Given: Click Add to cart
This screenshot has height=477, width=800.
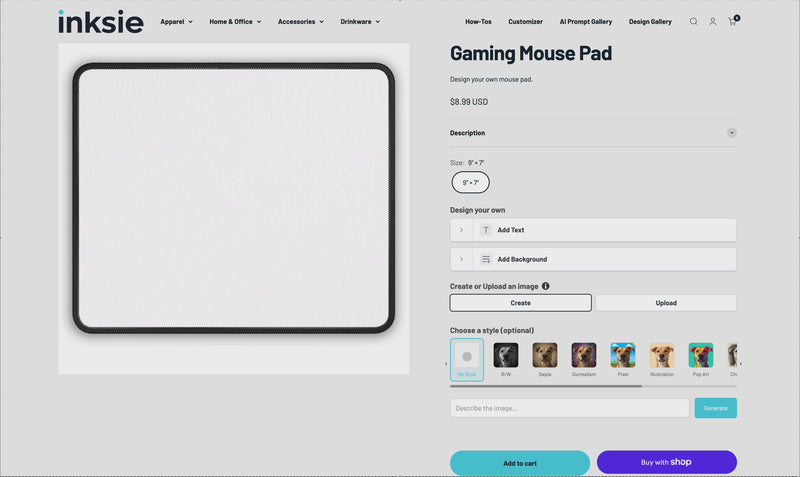Looking at the screenshot, I should pos(519,463).
